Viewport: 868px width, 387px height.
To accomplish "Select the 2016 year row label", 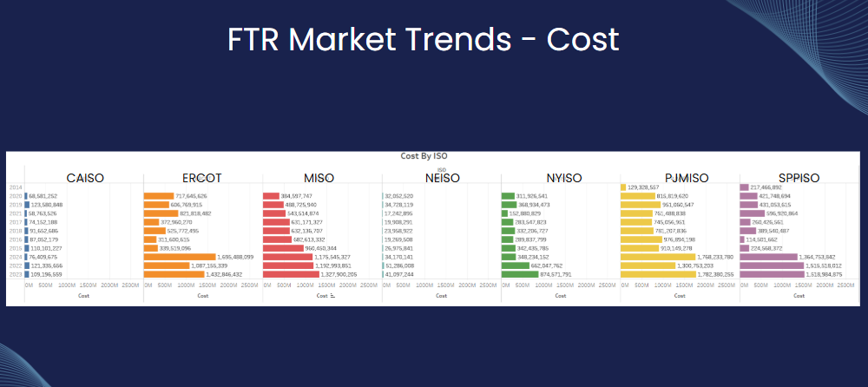I will 16,239.
